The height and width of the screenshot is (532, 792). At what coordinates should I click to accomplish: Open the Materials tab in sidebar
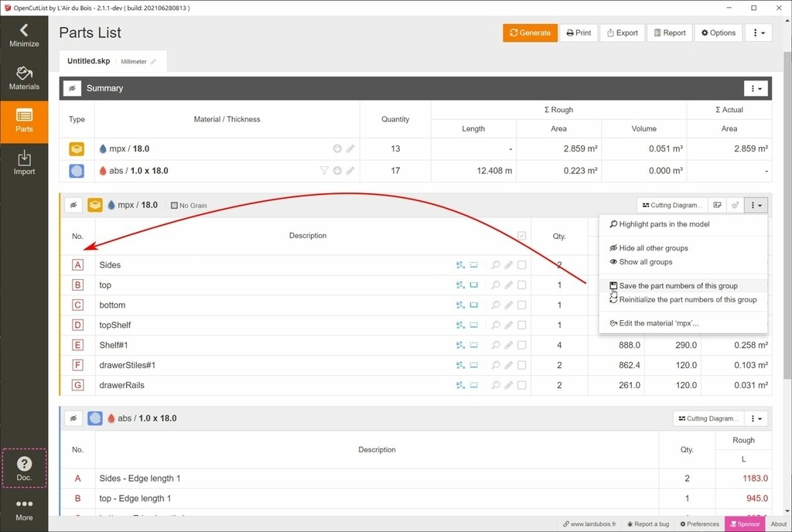(24, 79)
